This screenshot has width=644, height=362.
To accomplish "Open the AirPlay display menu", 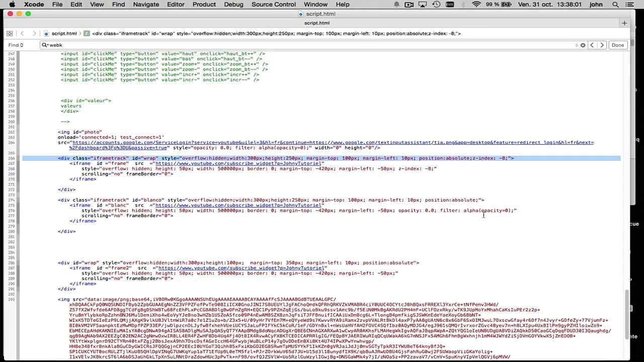I will [x=423, y=5].
